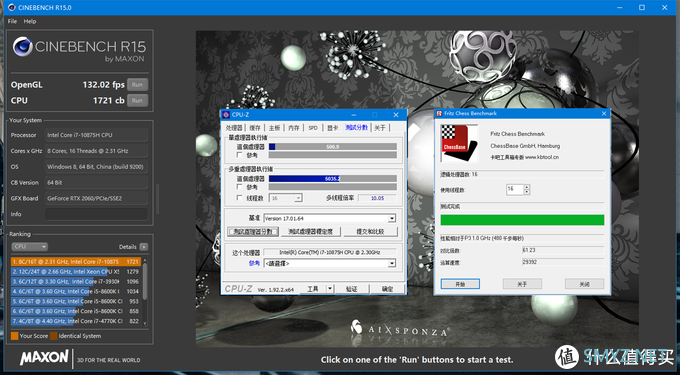
Task: Open the Ranking CPU dropdown
Action: coord(29,247)
